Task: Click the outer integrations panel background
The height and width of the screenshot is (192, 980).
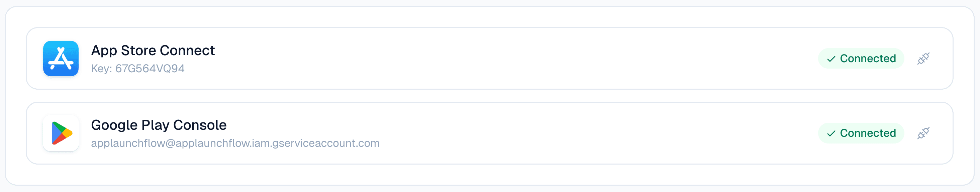Action: click(x=490, y=175)
